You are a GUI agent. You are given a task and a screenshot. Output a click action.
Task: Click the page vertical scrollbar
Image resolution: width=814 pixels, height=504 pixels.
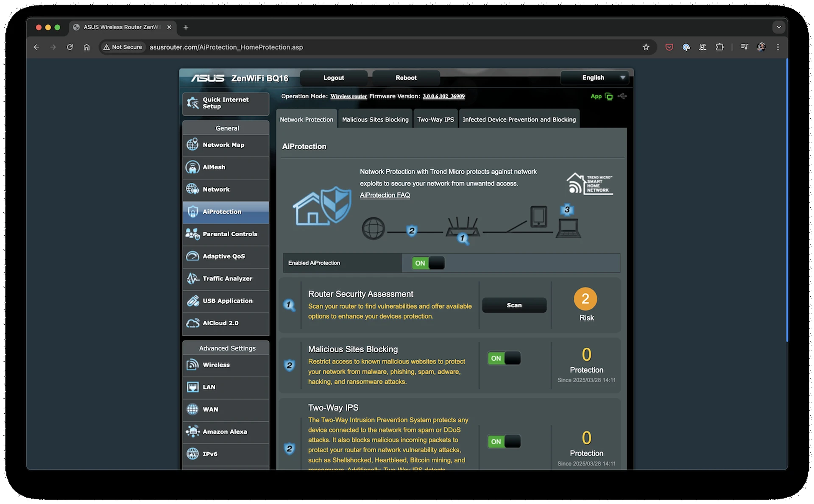[787, 200]
